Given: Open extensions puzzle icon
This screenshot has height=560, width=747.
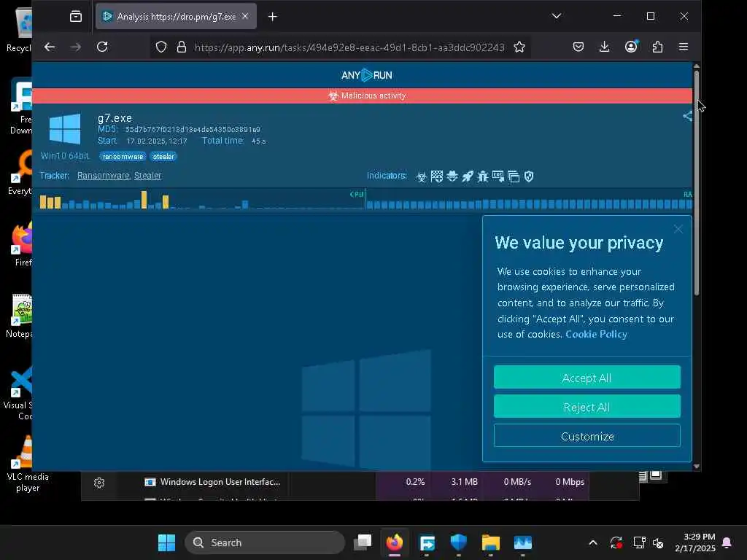Looking at the screenshot, I should 657,47.
